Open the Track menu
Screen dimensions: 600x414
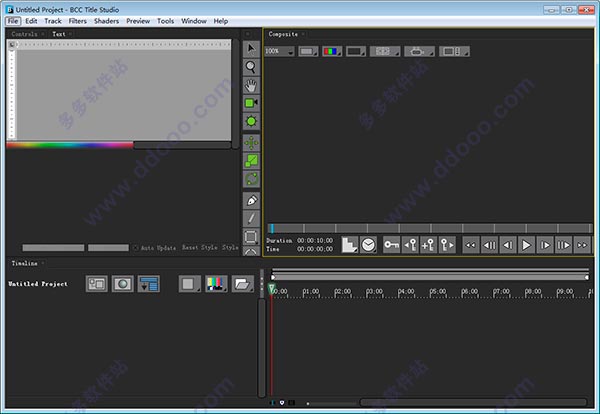(53, 21)
